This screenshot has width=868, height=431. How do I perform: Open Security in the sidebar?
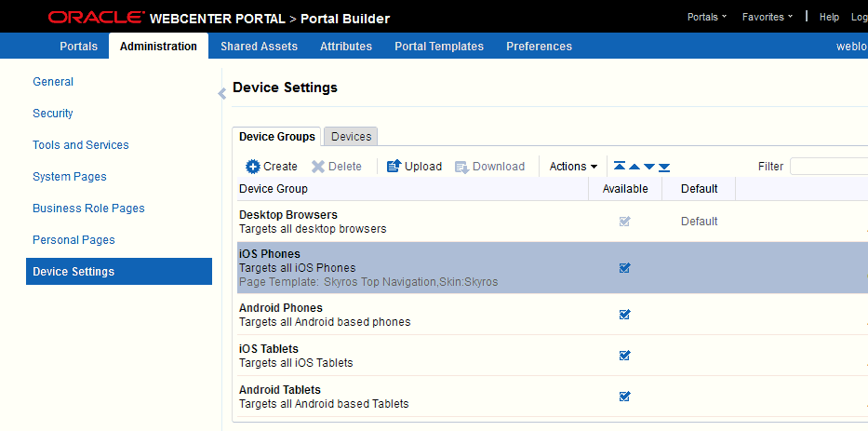click(53, 113)
